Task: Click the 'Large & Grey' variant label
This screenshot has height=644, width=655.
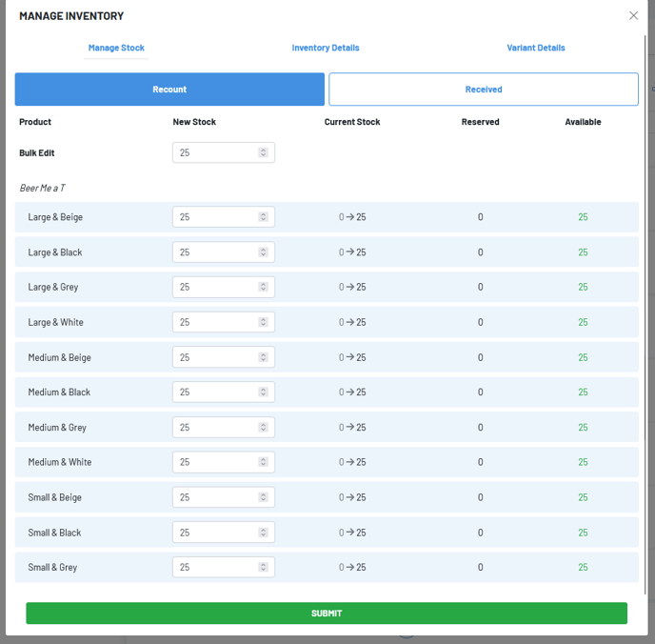Action: pyautogui.click(x=53, y=287)
